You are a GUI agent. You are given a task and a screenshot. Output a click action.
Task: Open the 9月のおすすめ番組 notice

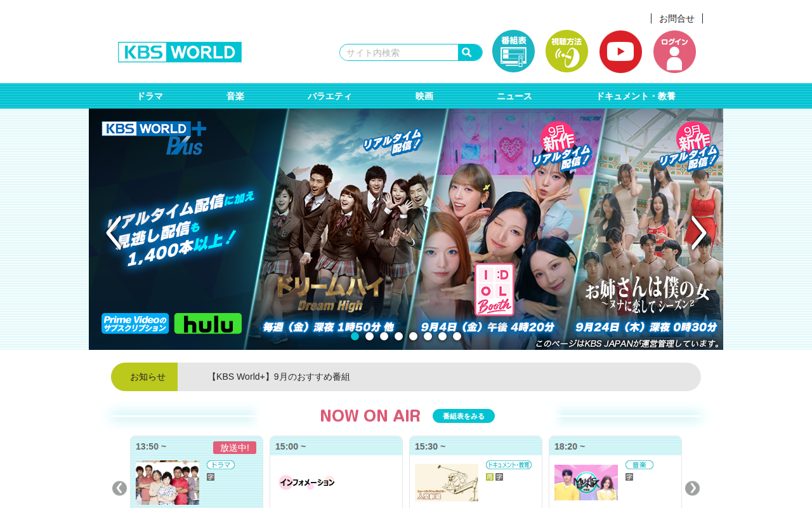coord(279,377)
